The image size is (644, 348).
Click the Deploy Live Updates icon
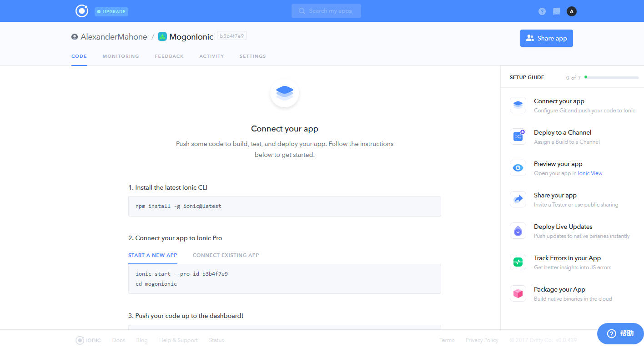pos(518,231)
